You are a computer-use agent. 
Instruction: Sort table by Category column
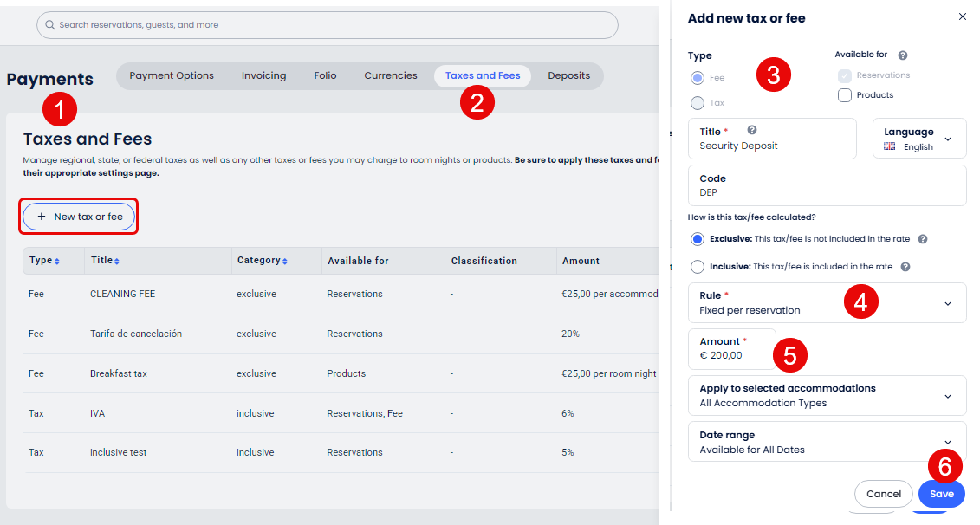click(x=286, y=261)
